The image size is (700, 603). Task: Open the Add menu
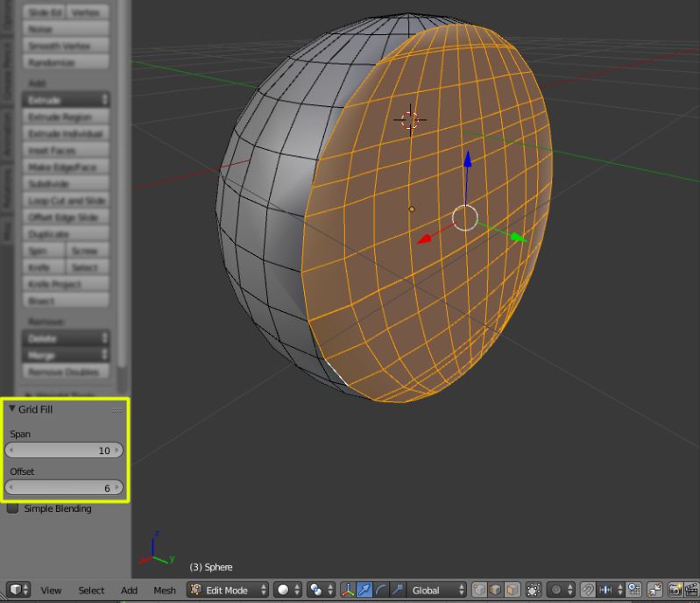point(129,590)
